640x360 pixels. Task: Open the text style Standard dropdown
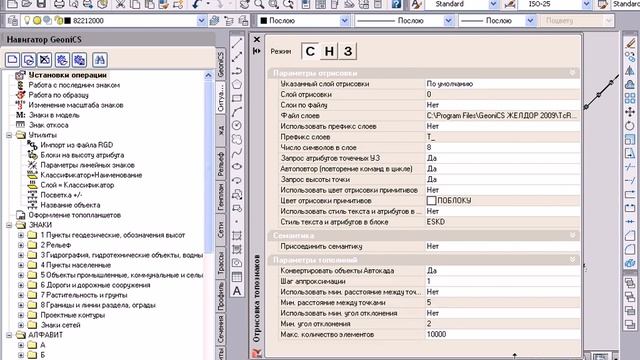(493, 4)
